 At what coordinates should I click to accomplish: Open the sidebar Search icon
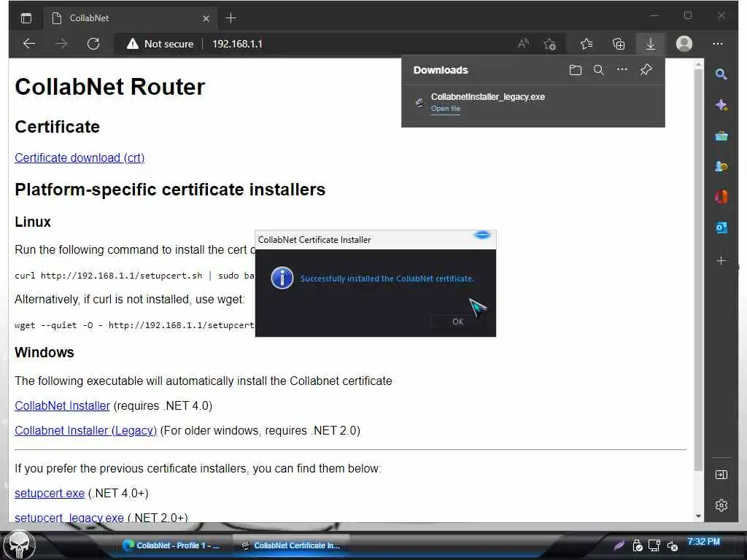(721, 74)
